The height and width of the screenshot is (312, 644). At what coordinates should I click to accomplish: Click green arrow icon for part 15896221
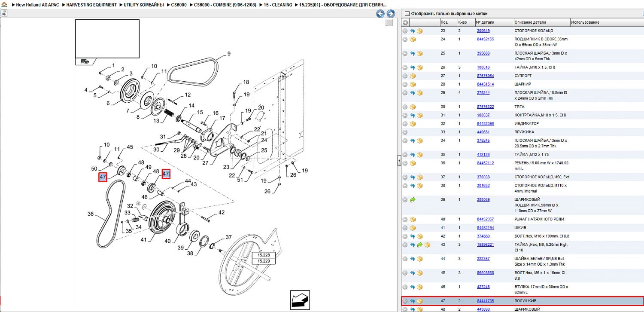[x=420, y=245]
